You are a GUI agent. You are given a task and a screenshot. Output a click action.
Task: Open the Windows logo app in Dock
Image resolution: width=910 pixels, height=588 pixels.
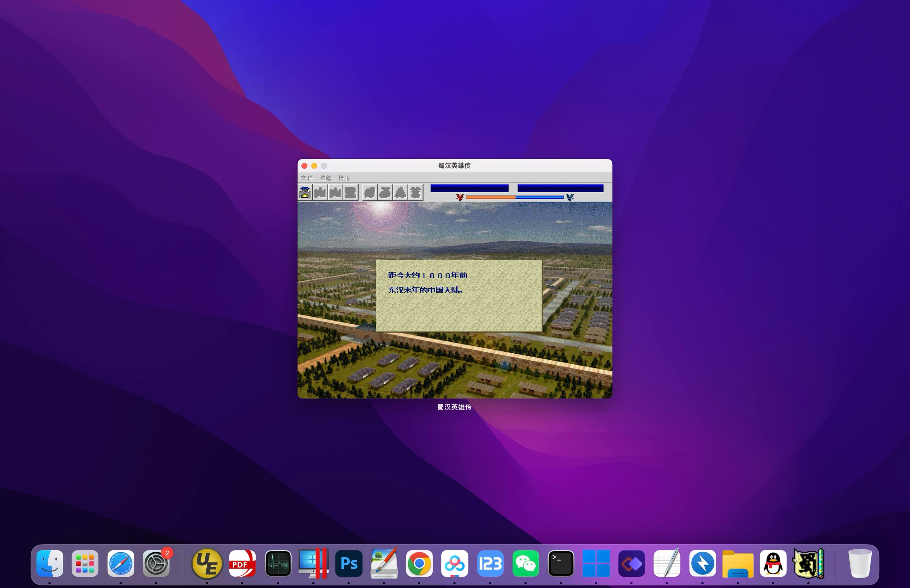tap(596, 563)
